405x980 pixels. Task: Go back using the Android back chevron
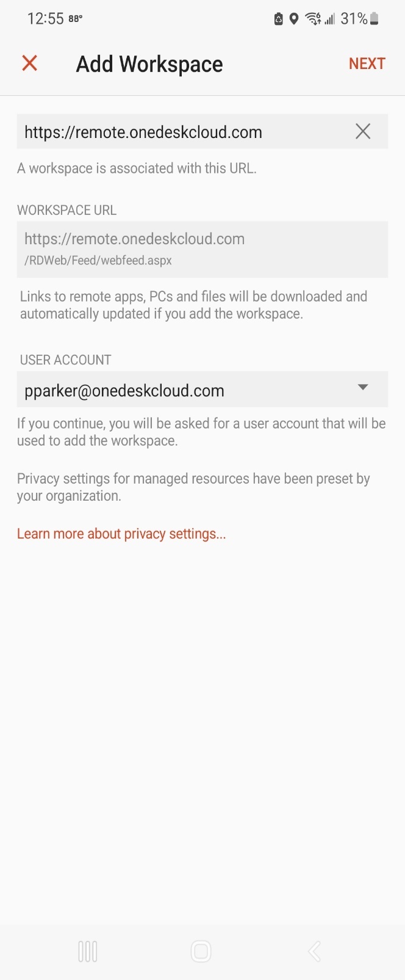coord(314,951)
